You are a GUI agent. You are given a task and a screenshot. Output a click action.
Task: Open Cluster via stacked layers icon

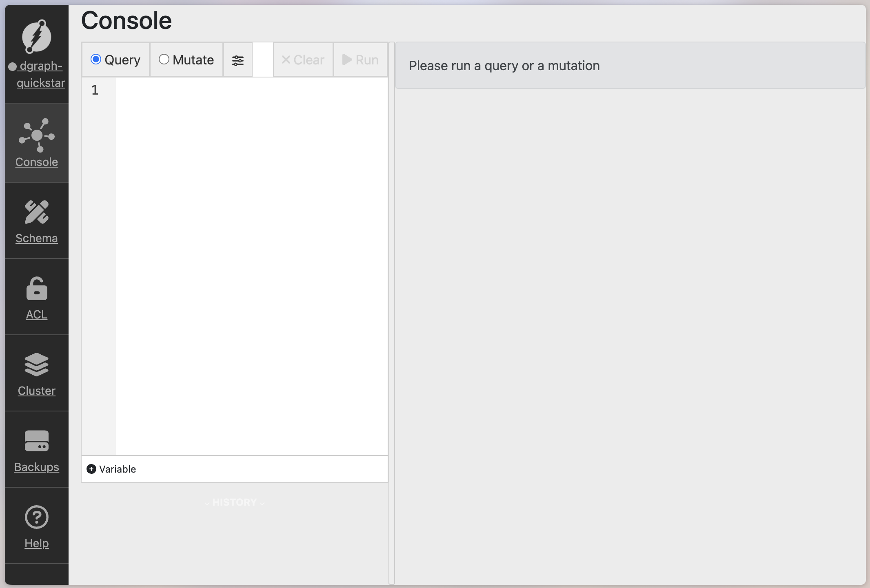point(37,364)
